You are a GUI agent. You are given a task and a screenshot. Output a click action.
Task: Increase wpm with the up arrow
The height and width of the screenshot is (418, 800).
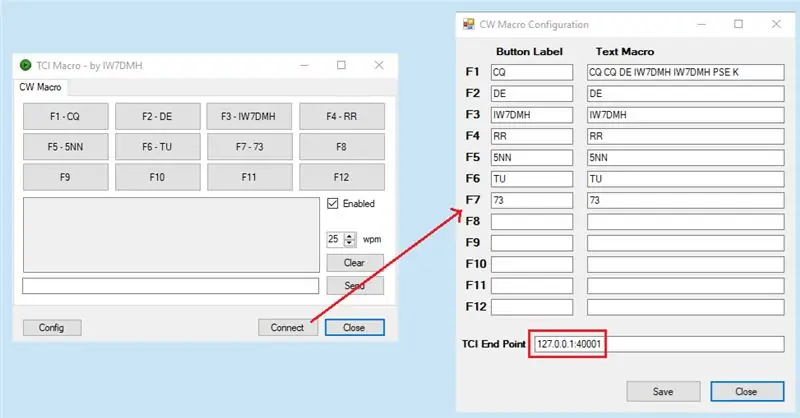pyautogui.click(x=350, y=236)
